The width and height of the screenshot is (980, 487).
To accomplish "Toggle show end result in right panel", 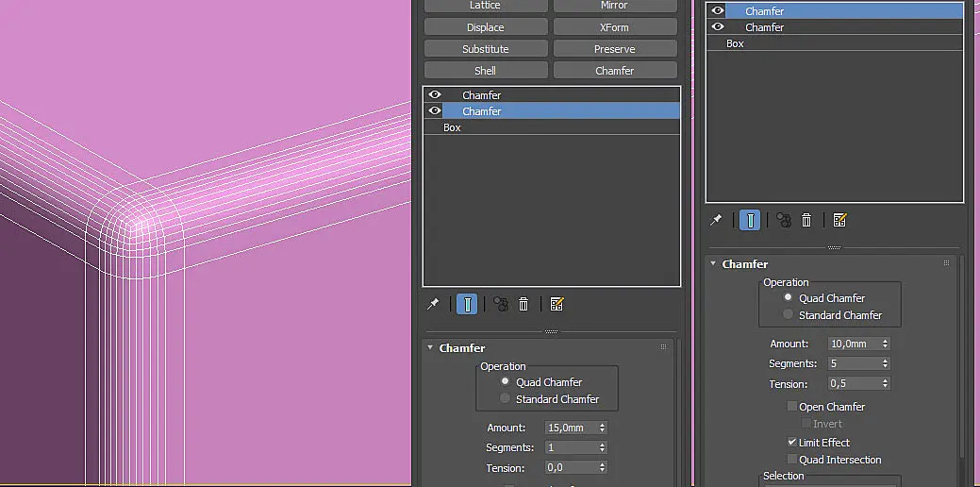I will point(750,220).
